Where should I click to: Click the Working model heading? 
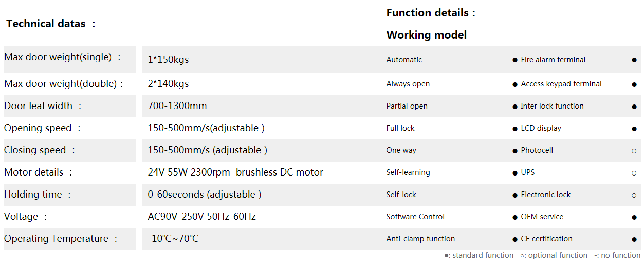[427, 35]
